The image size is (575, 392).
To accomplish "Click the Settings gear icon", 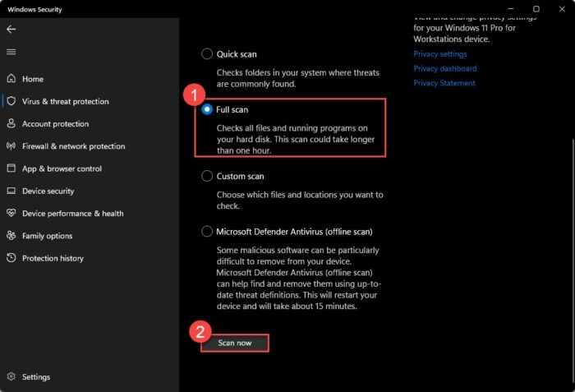I will [x=11, y=376].
